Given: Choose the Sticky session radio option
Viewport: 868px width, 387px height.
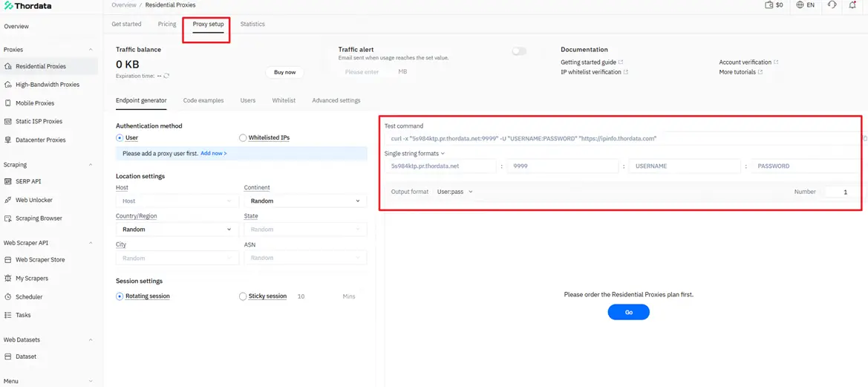Looking at the screenshot, I should (x=243, y=296).
